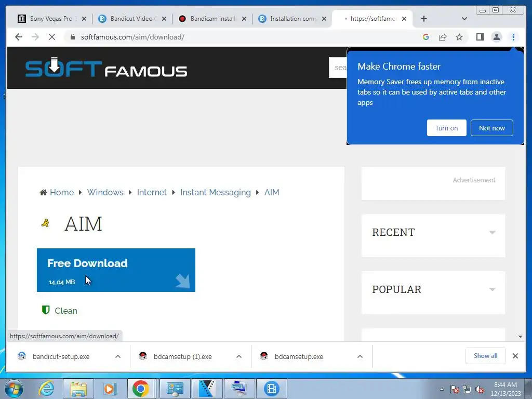Go back with the browser back arrow
This screenshot has height=399, width=532.
click(x=19, y=37)
